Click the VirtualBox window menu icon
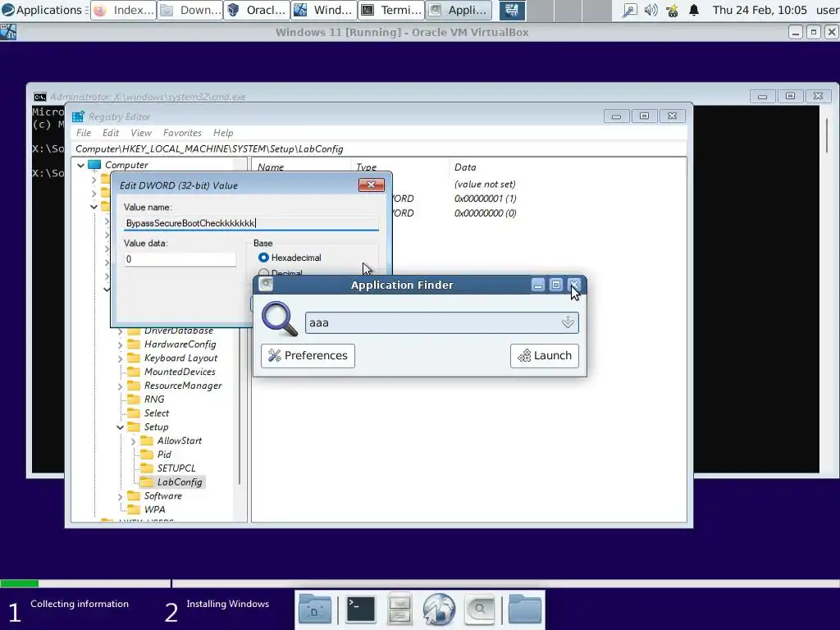Screen dimensions: 840x630 coord(8,33)
